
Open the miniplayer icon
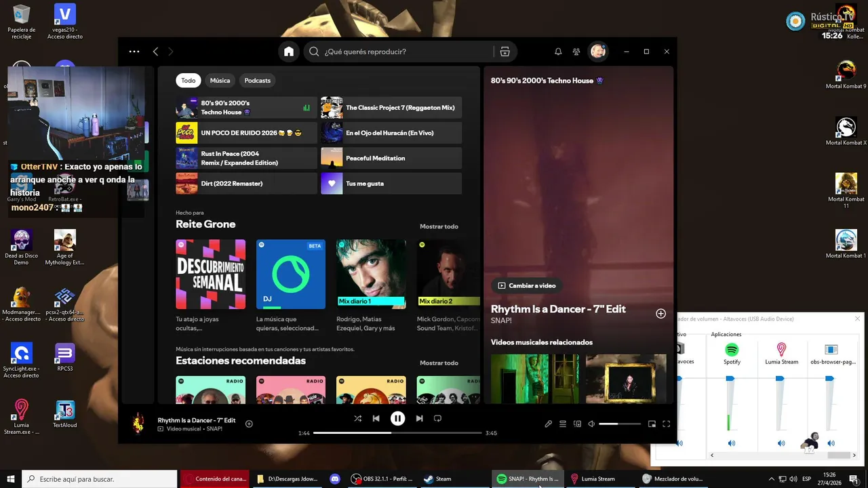click(x=652, y=424)
